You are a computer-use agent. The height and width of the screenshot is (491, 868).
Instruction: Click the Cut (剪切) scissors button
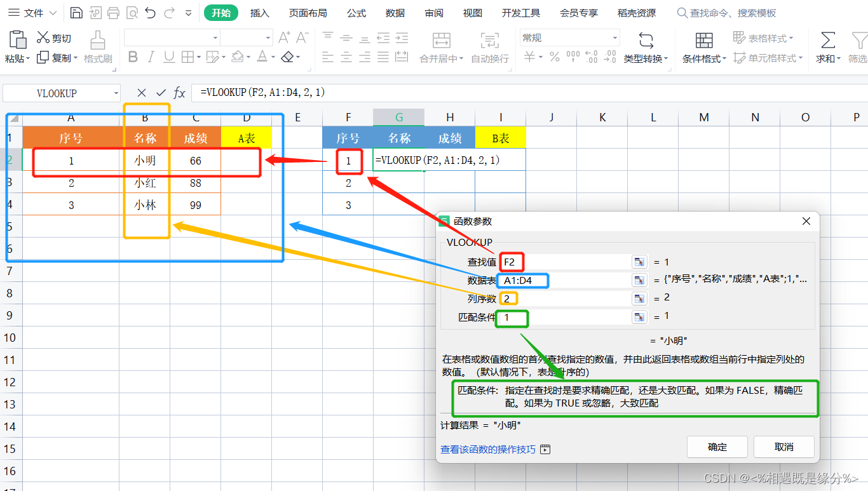click(53, 38)
